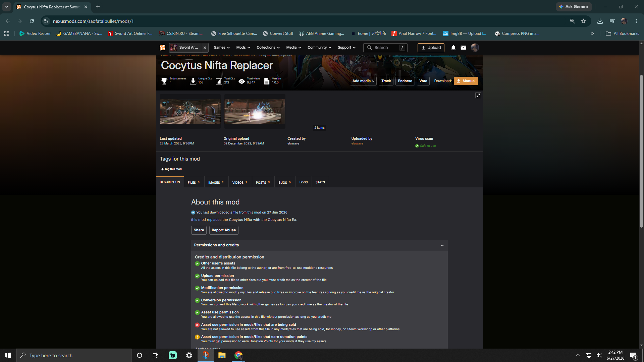Start a Manual download

point(466,81)
